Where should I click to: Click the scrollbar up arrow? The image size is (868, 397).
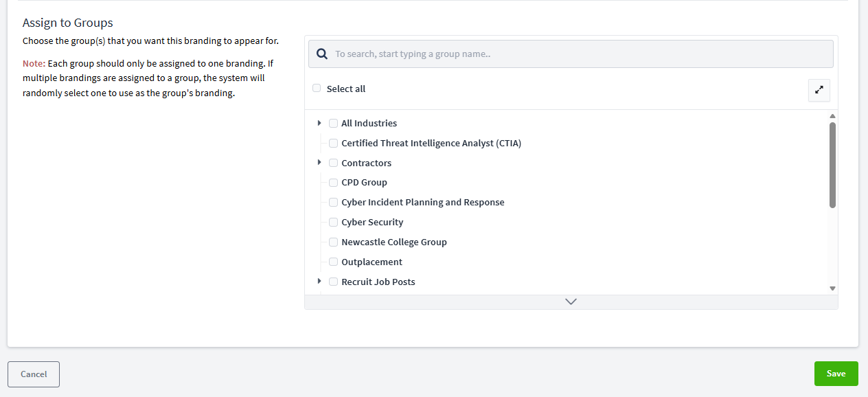point(832,116)
